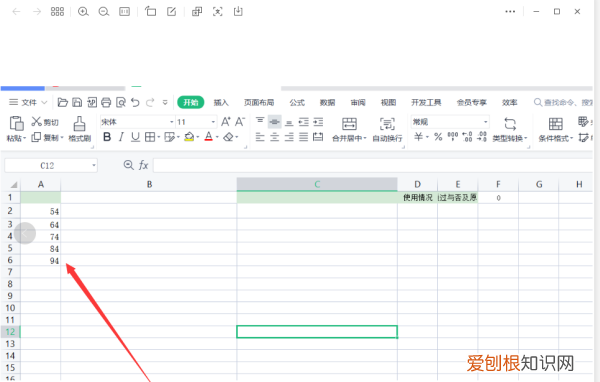Click the formula bar input

point(373,165)
